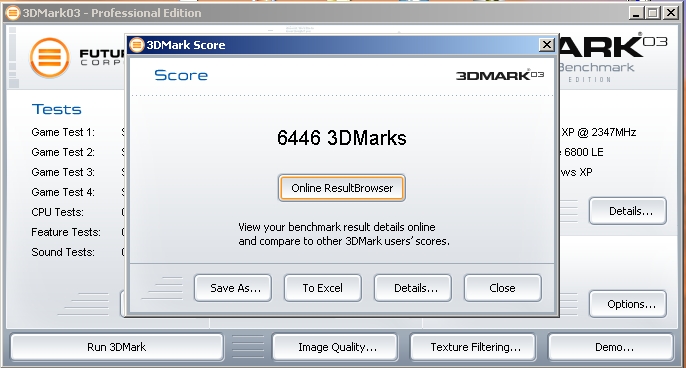This screenshot has width=686, height=368.
Task: Select Game Test 4 label
Action: pyautogui.click(x=63, y=192)
